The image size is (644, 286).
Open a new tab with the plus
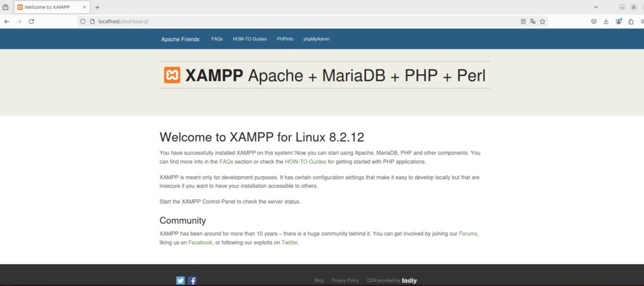[x=97, y=8]
